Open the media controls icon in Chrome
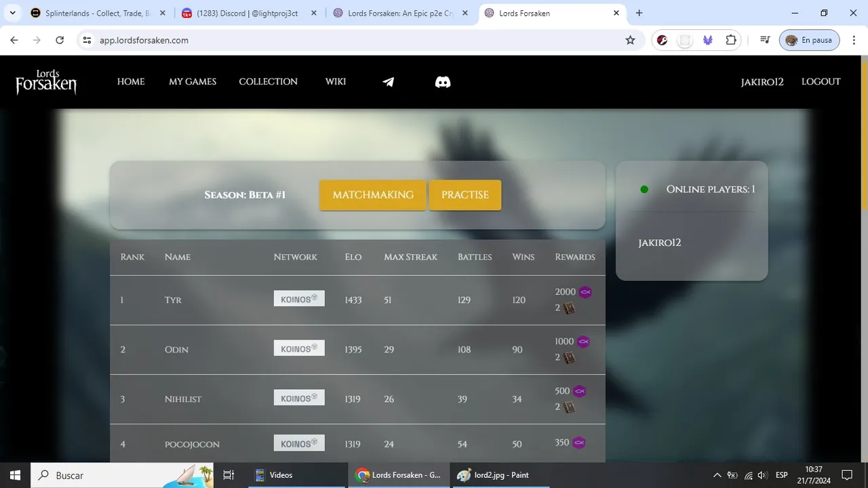 [765, 40]
